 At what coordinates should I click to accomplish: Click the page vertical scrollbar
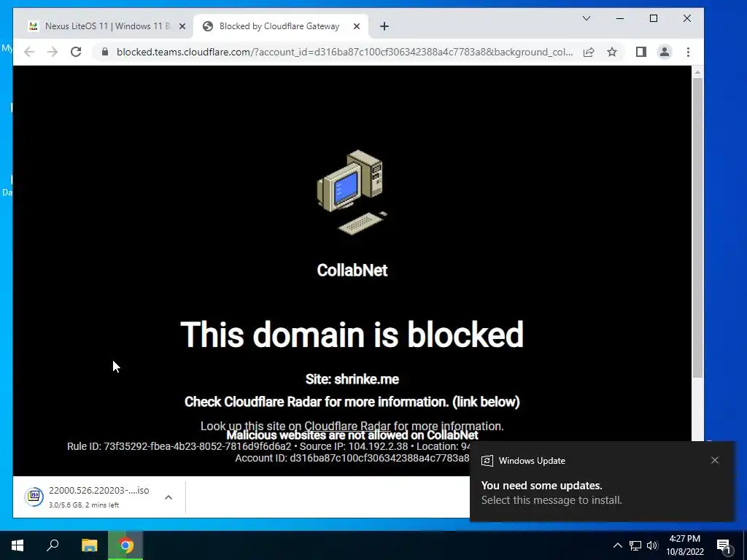pos(697,228)
